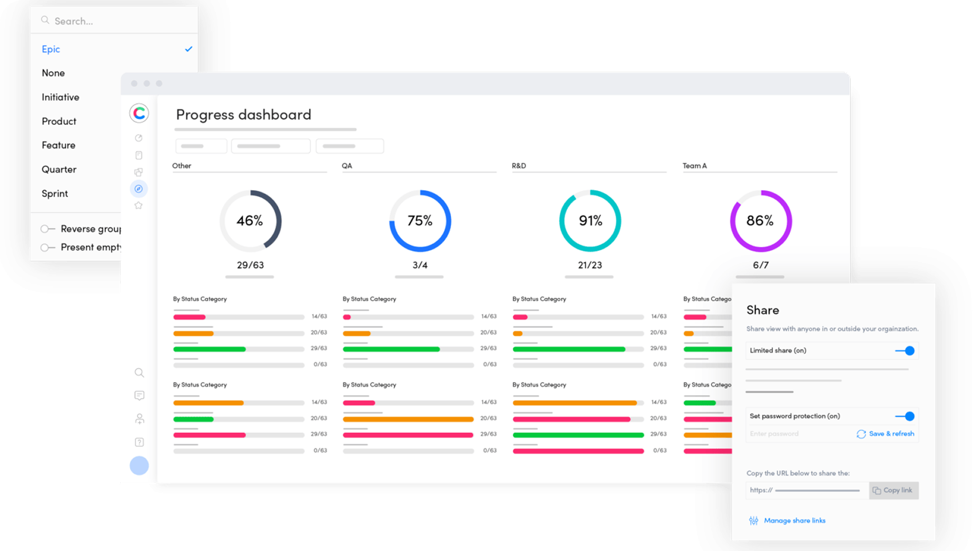Viewport: 980px width, 551px height.
Task: Click the colorful C logo in sidebar
Action: click(x=139, y=113)
